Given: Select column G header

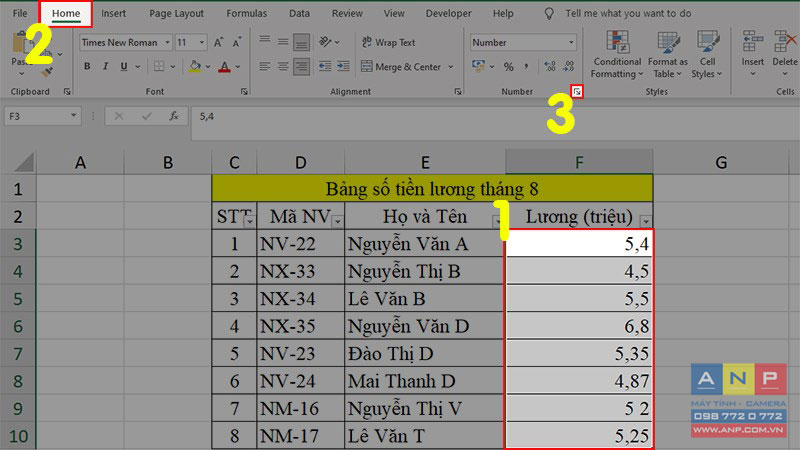Looking at the screenshot, I should pos(721,162).
